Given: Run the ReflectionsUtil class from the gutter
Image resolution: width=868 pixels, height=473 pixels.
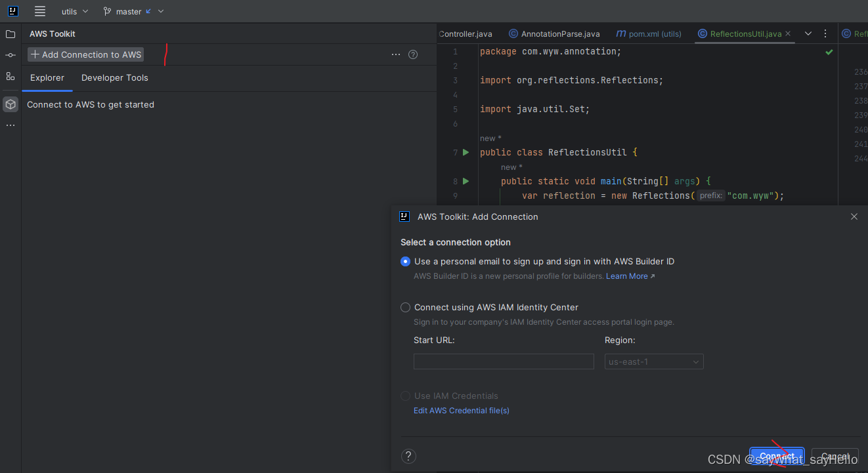Looking at the screenshot, I should tap(466, 152).
